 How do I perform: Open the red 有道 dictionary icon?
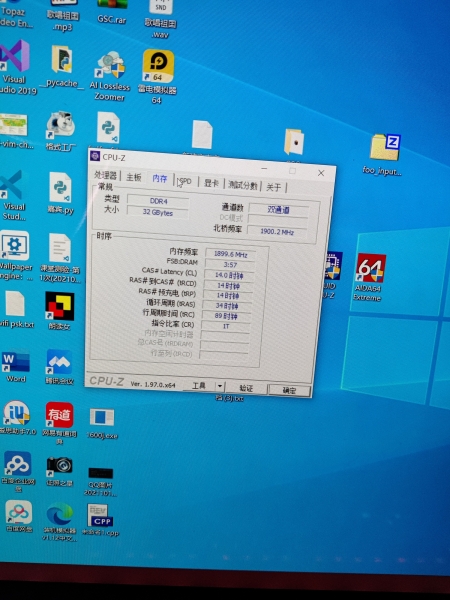[x=60, y=422]
